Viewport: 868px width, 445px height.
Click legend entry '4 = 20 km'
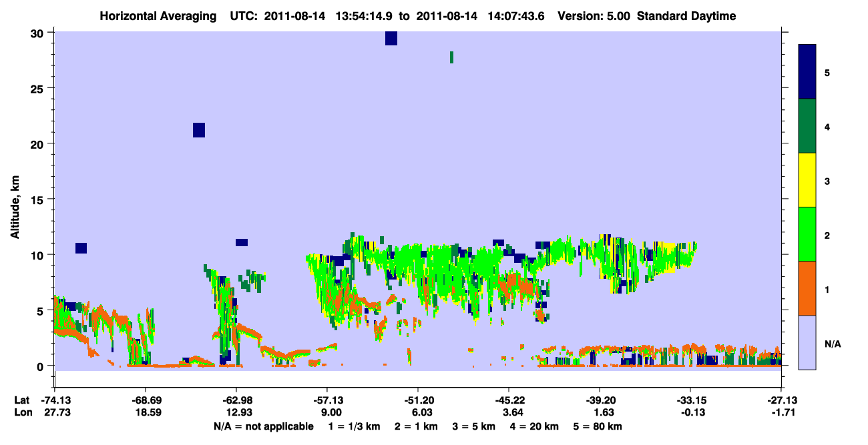click(x=535, y=426)
